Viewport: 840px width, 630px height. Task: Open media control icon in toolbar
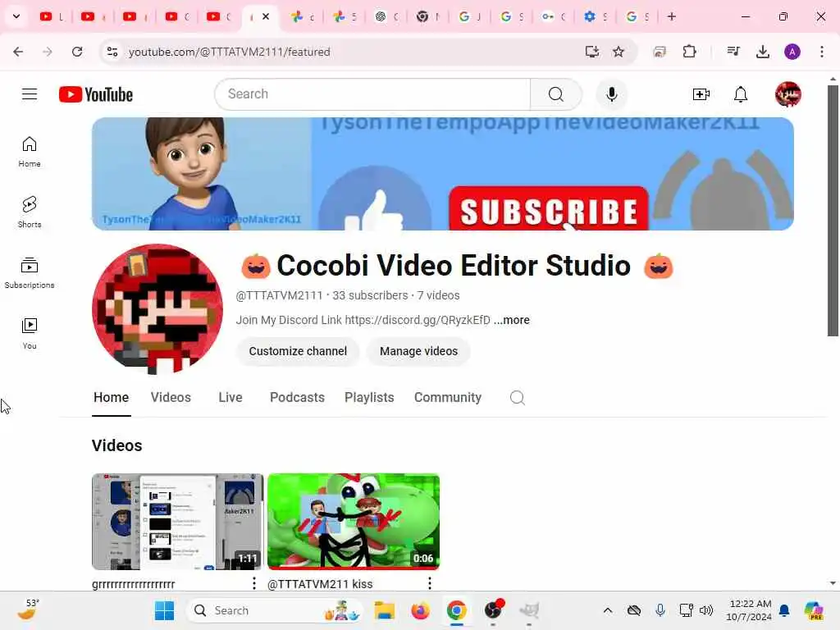coord(733,52)
